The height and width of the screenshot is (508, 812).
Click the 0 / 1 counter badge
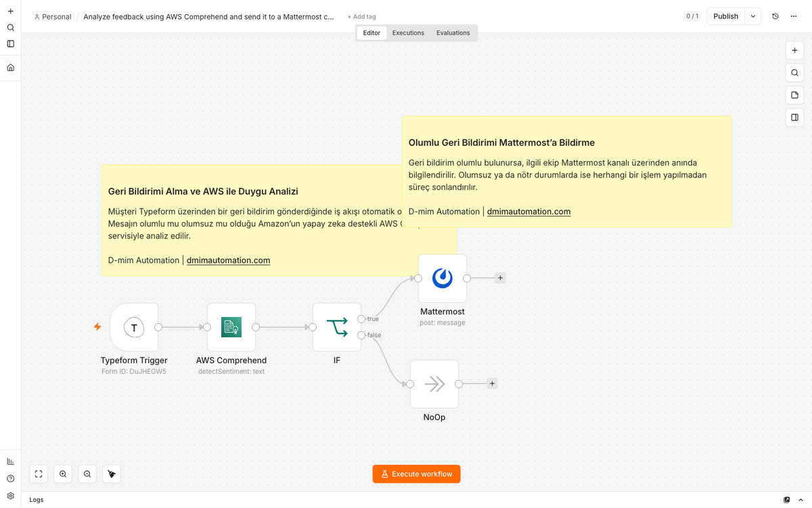tap(692, 16)
